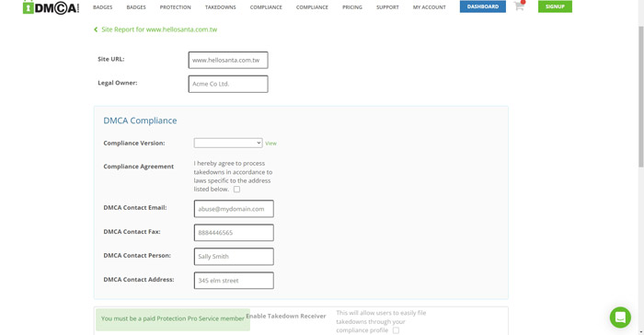This screenshot has width=644, height=335.
Task: Click the Enable Takedown Receiver label
Action: click(286, 316)
